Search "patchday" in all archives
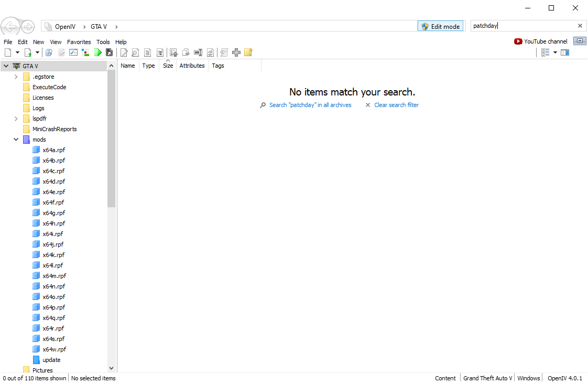Image resolution: width=588 pixels, height=384 pixels. coord(310,105)
